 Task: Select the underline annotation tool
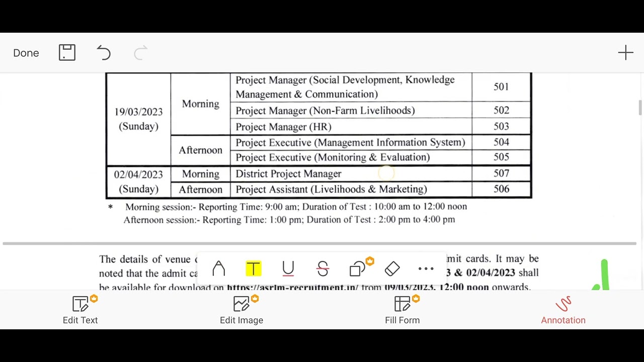(x=288, y=269)
